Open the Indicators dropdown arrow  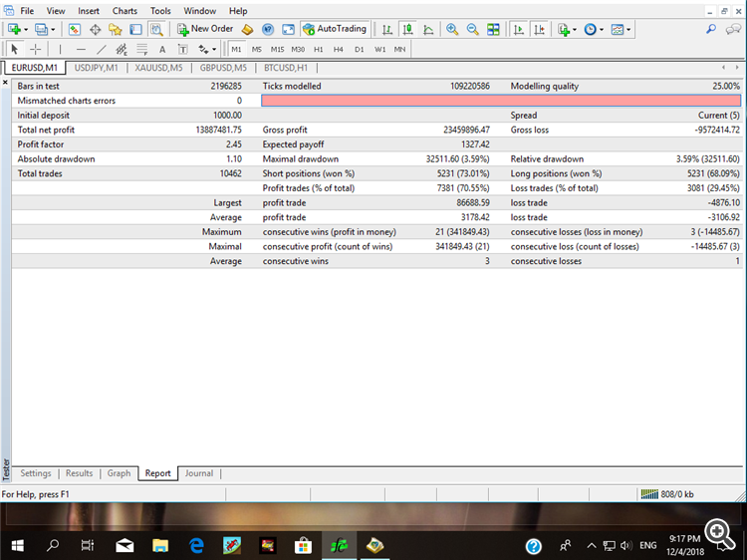(x=575, y=30)
